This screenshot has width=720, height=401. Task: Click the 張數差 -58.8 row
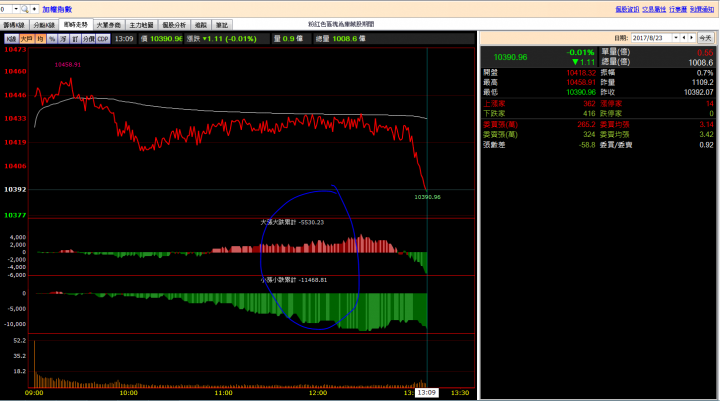click(539, 145)
